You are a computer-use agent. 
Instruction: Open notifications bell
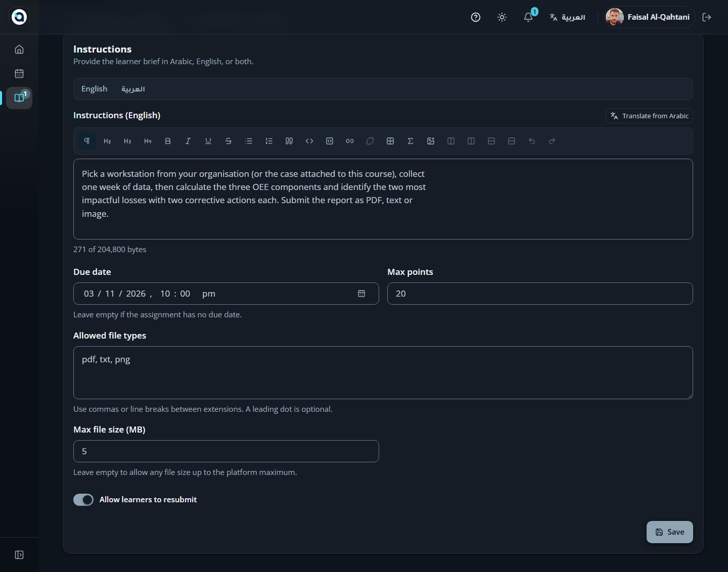528,17
